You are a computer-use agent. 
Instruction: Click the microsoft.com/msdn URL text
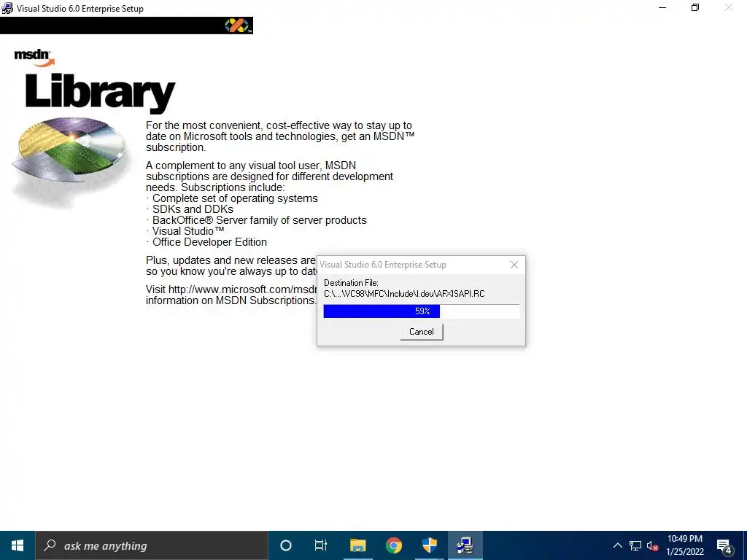(x=242, y=289)
